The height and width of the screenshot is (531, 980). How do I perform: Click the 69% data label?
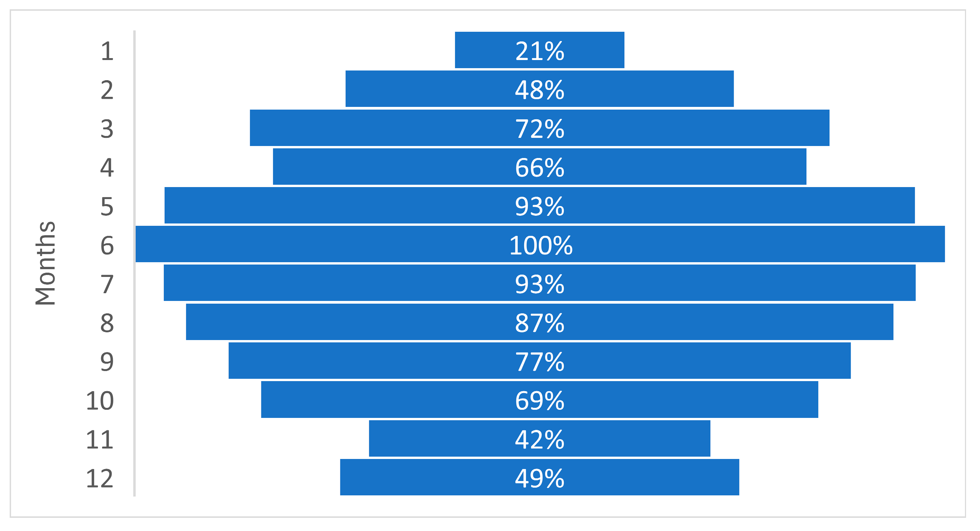click(x=539, y=400)
